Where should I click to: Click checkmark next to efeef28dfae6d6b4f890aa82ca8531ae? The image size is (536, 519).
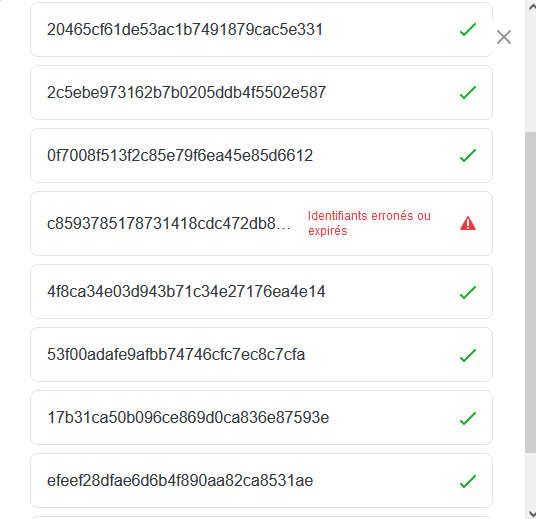[468, 481]
